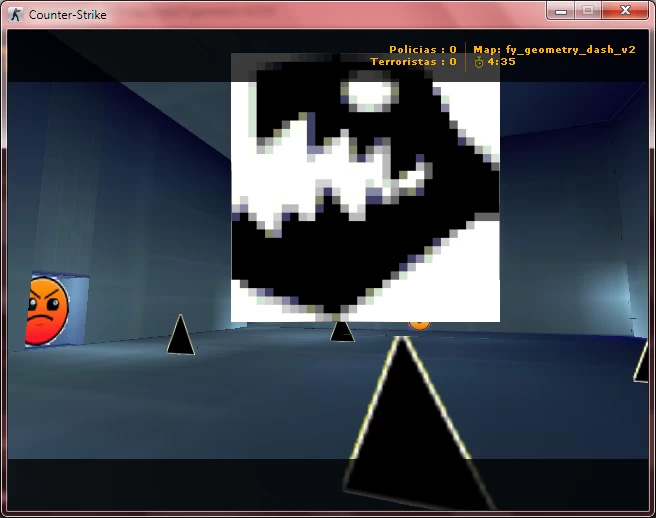Screen dimensions: 656x518
Task: Click the 4:35 round timer
Action: click(x=501, y=62)
